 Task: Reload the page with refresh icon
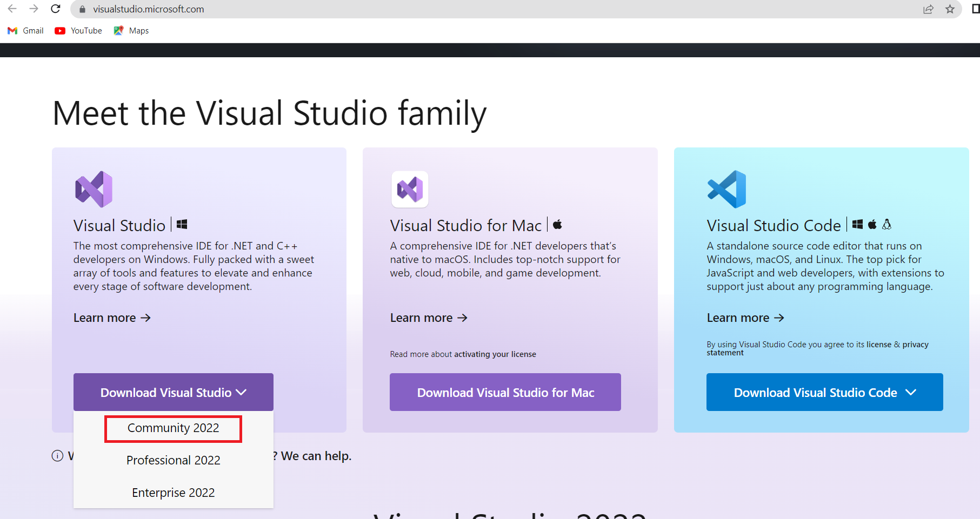[55, 9]
